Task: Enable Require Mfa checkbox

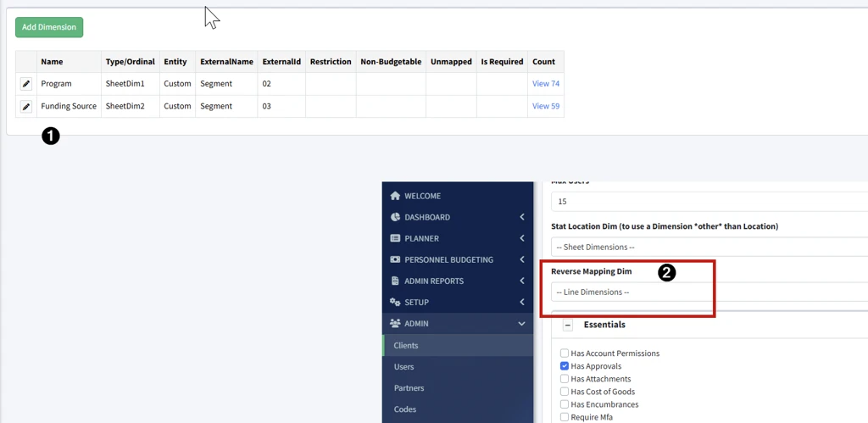Action: pyautogui.click(x=564, y=417)
